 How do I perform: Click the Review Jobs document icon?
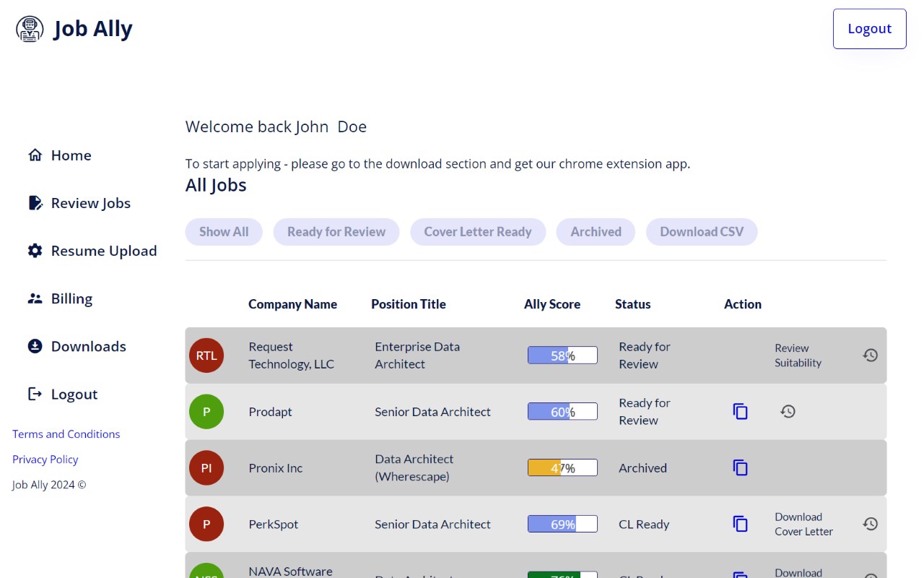coord(35,203)
